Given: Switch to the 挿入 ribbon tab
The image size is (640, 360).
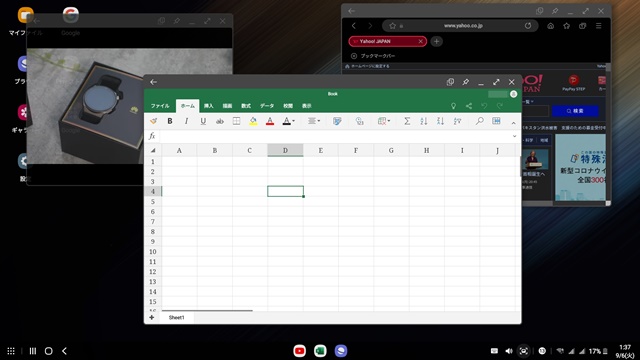Looking at the screenshot, I should [x=209, y=106].
